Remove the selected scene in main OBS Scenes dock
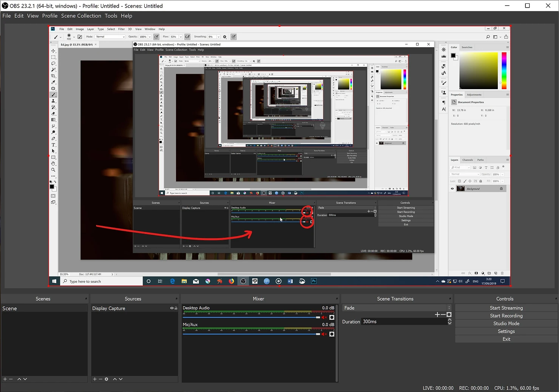 11,379
